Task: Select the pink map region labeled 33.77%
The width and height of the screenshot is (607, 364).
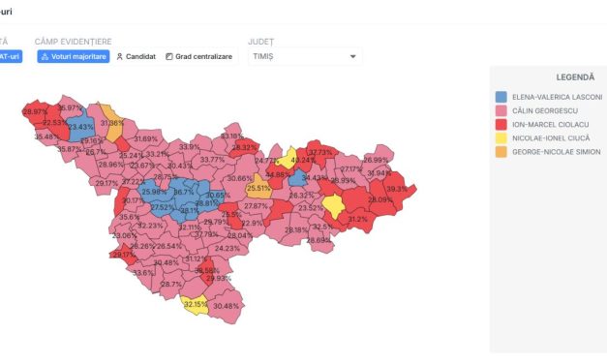Action: pos(212,160)
